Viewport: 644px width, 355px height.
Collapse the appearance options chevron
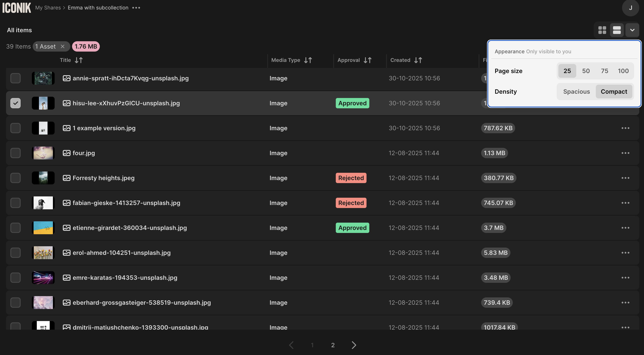[x=632, y=30]
